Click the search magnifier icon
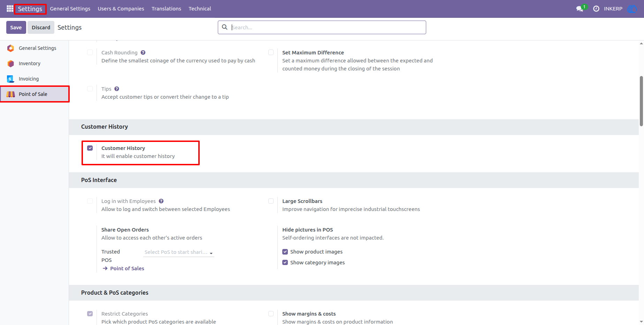Image resolution: width=644 pixels, height=325 pixels. [225, 27]
